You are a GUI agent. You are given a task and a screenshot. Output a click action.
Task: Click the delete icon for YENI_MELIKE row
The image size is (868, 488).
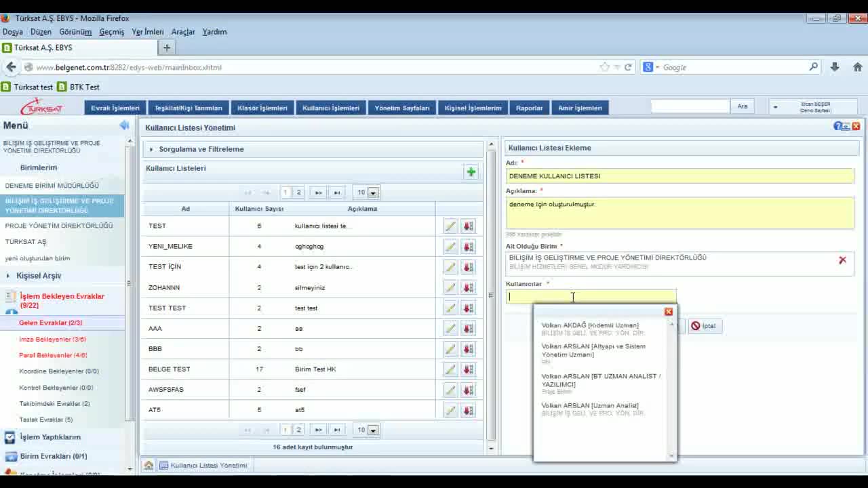[468, 247]
